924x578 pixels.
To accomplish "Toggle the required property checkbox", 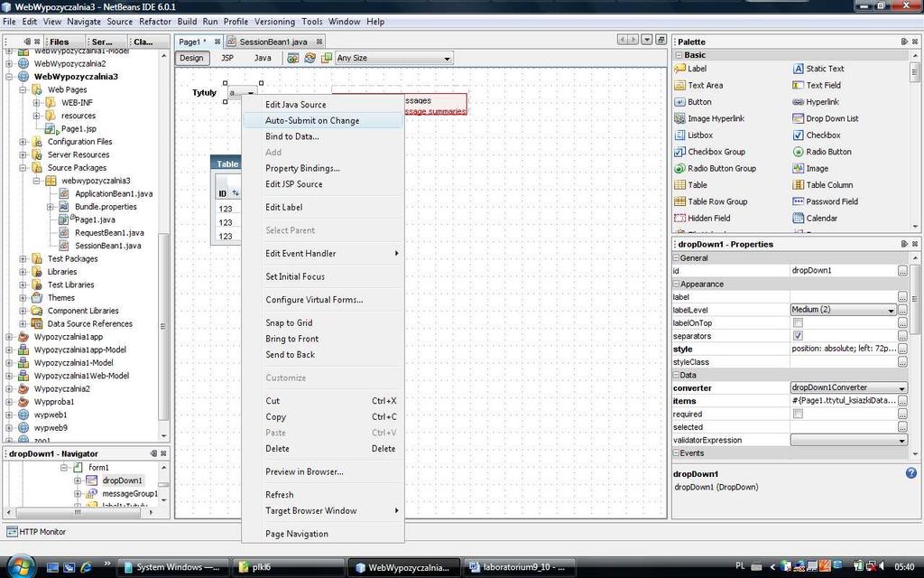I will click(x=798, y=414).
